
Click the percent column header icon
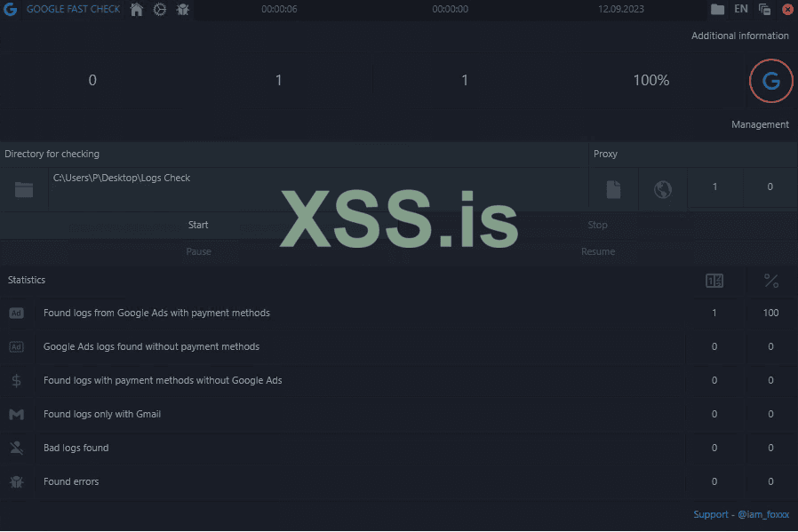click(x=771, y=281)
